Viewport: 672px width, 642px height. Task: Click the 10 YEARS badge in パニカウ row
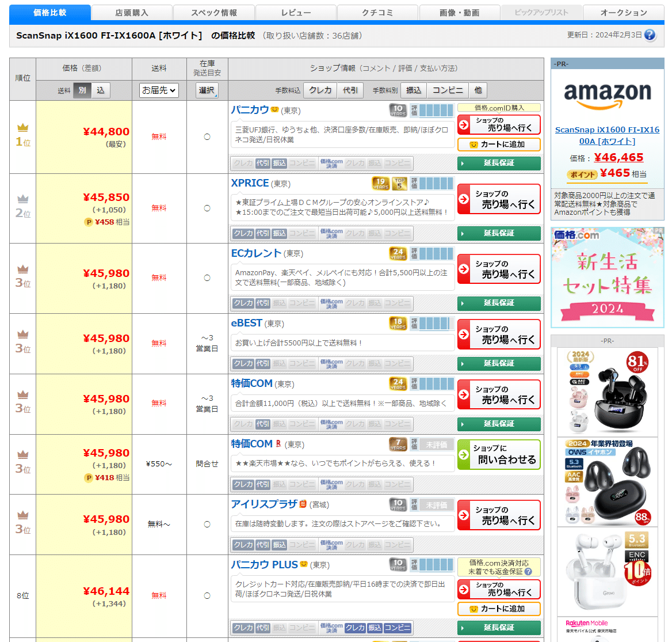398,110
